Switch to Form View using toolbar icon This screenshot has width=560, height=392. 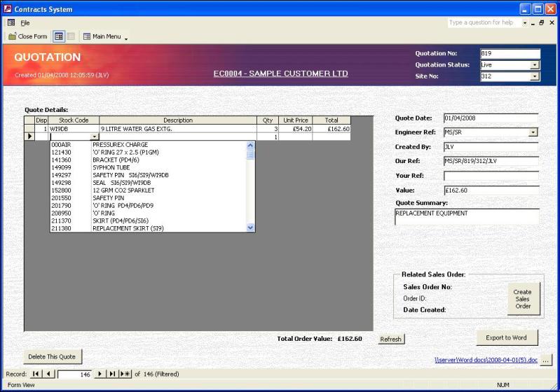point(59,36)
